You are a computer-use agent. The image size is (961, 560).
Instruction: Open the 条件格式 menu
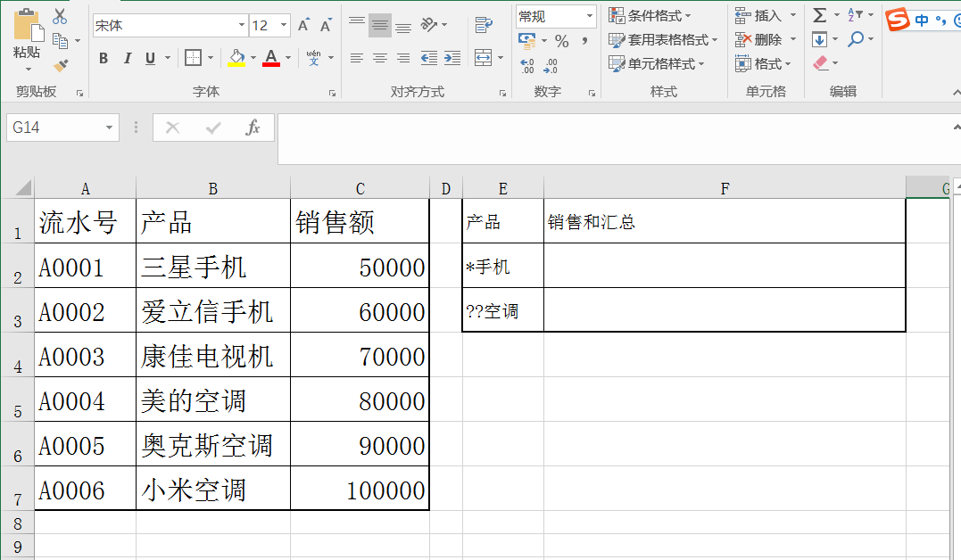[650, 15]
